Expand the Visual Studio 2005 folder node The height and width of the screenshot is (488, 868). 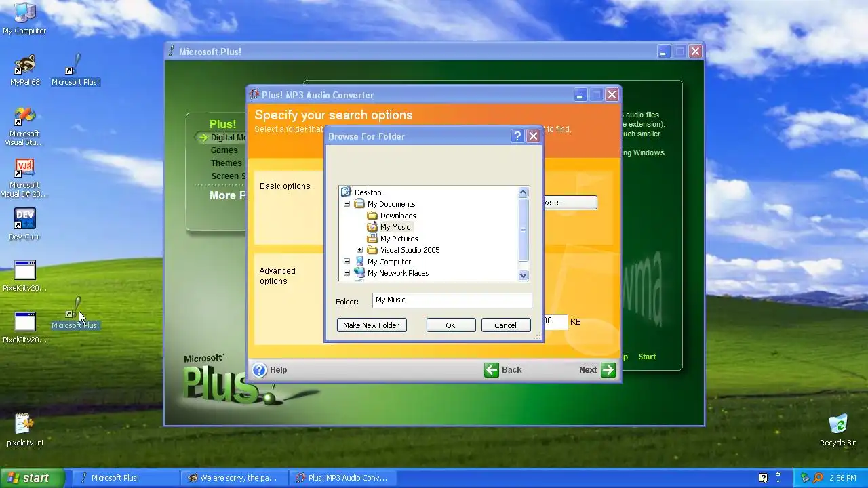(x=359, y=250)
